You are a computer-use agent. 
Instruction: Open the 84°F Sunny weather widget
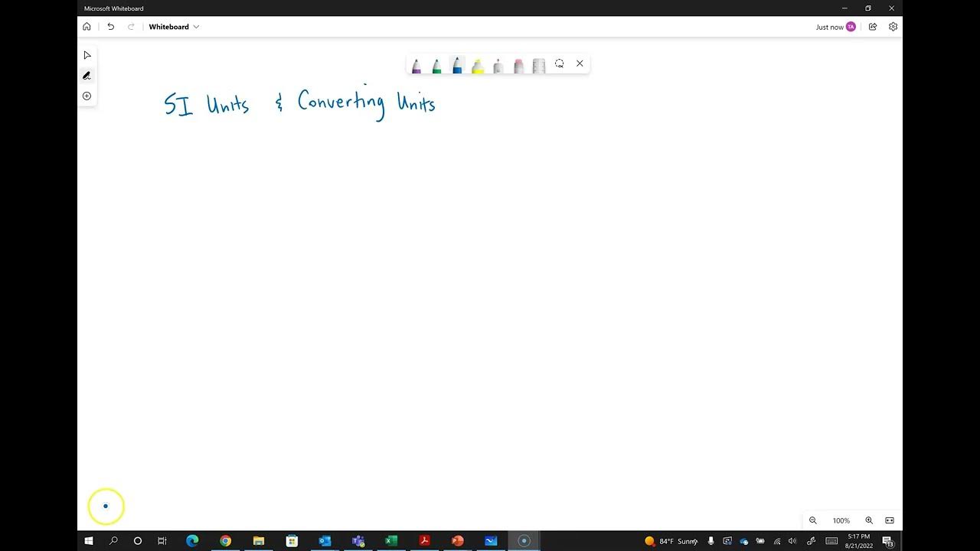coord(670,541)
